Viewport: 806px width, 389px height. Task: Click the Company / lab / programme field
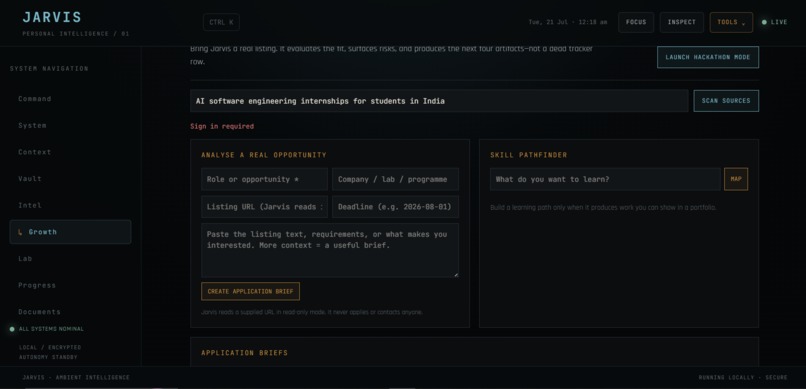pos(395,179)
